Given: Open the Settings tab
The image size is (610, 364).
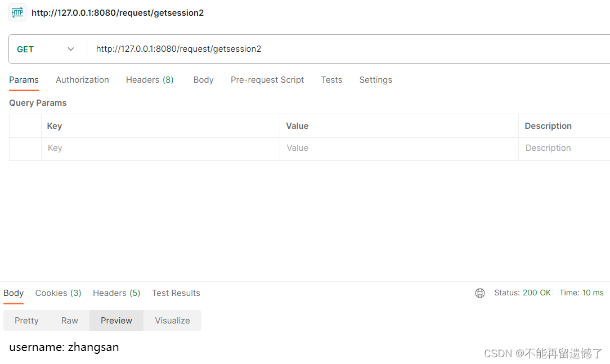Looking at the screenshot, I should point(376,80).
